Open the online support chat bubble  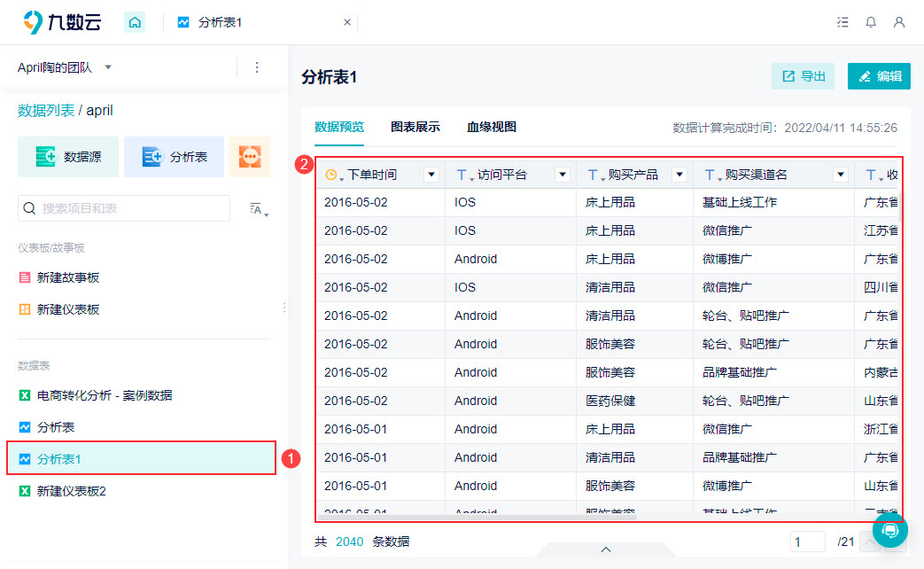click(x=890, y=530)
